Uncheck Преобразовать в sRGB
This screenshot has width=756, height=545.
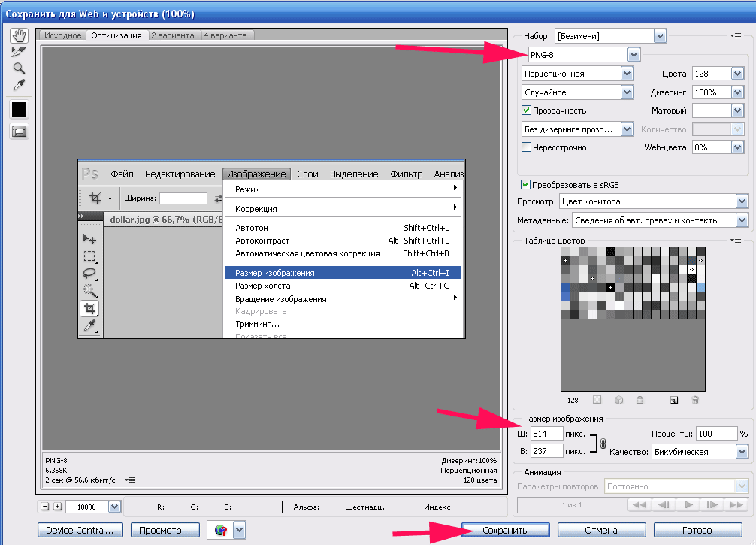[526, 184]
